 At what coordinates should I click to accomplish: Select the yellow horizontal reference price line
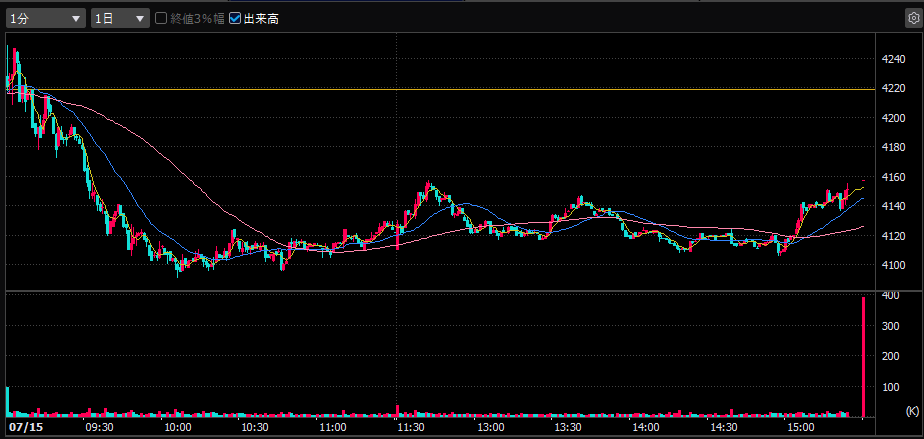(441, 89)
